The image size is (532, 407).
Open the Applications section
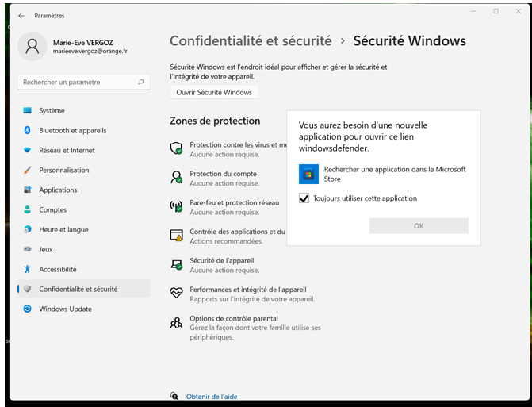[x=83, y=190]
